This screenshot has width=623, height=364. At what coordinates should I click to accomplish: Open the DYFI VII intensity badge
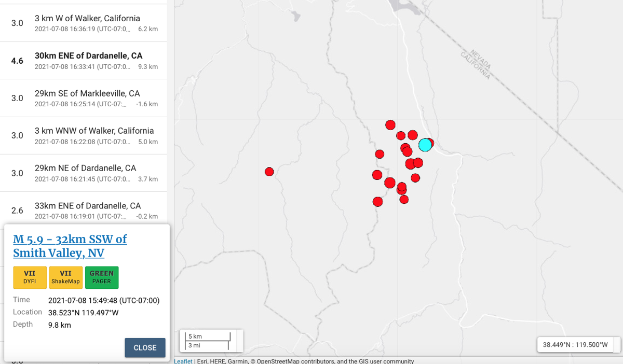(30, 277)
